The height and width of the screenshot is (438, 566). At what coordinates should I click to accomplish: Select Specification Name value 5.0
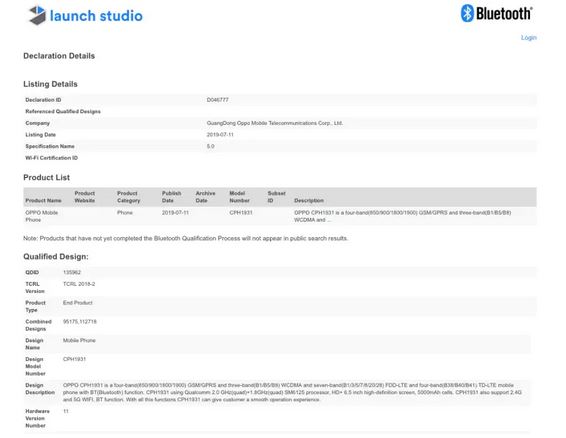pos(210,146)
